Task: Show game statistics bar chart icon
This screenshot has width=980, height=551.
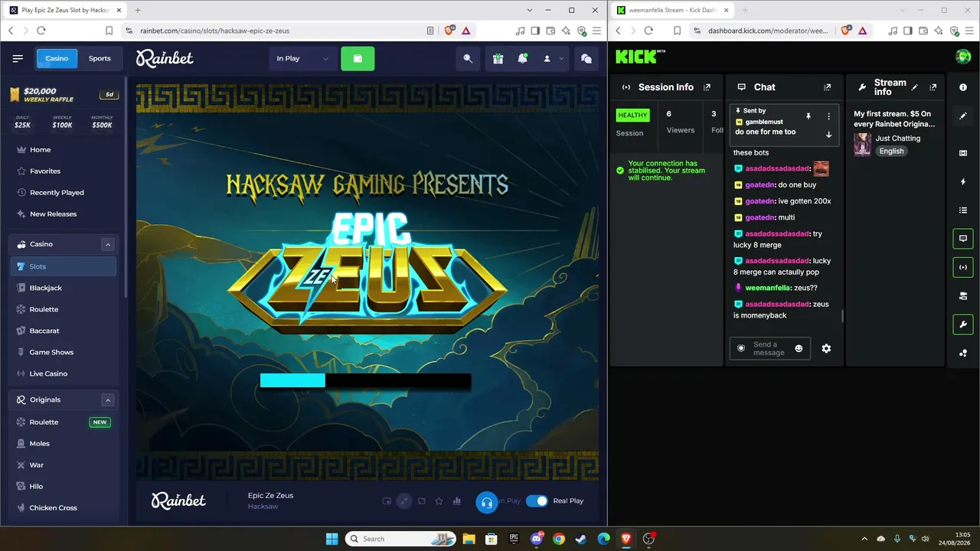Action: click(457, 501)
